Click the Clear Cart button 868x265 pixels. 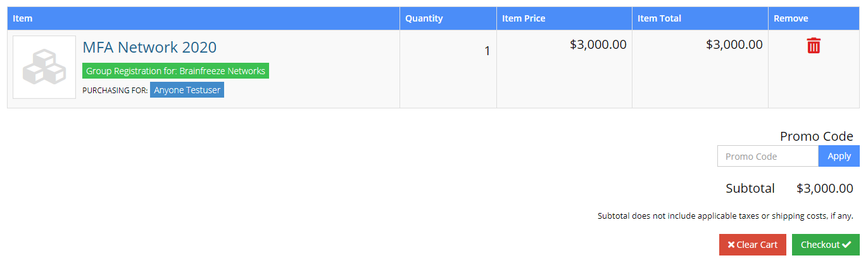click(752, 245)
